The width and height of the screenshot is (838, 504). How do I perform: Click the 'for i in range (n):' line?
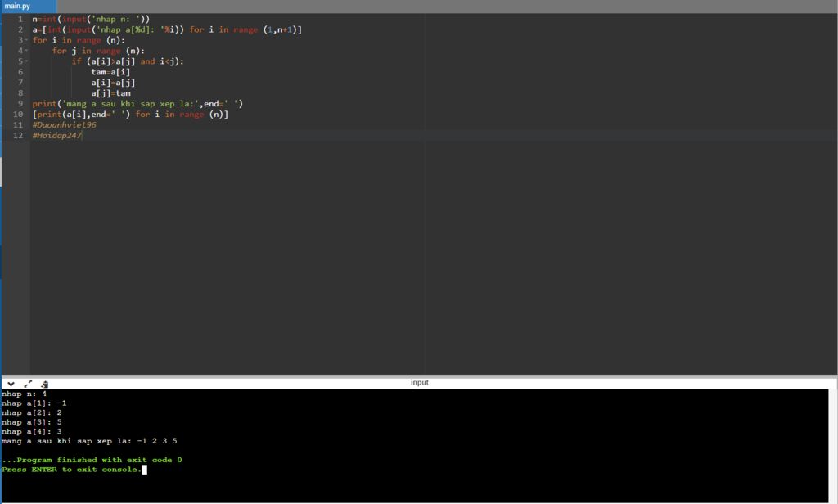coord(78,40)
